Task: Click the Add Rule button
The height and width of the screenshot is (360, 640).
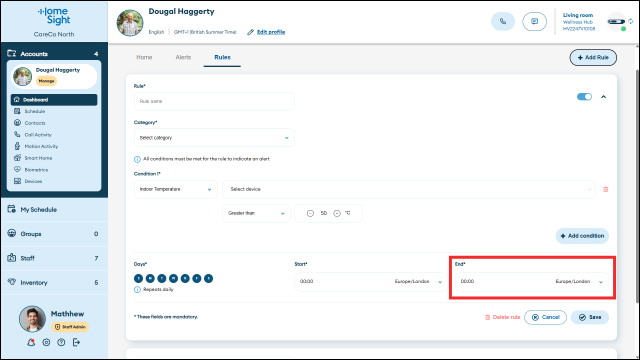Action: (x=593, y=58)
